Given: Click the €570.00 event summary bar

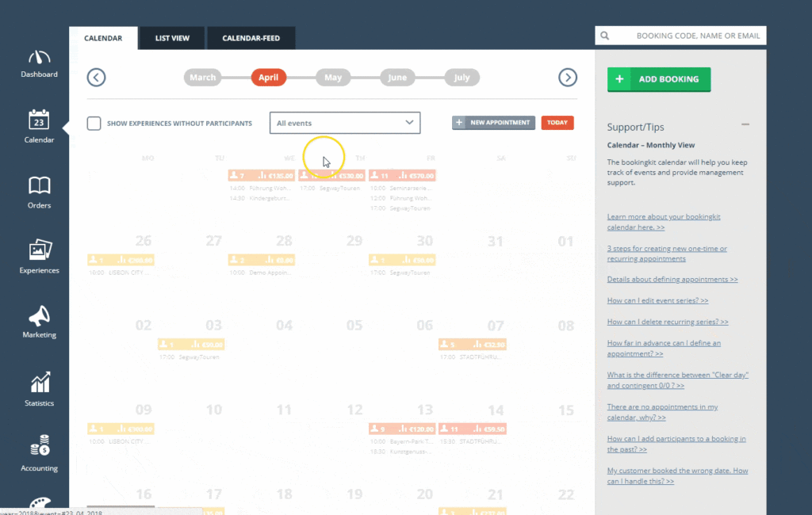Looking at the screenshot, I should click(x=402, y=176).
